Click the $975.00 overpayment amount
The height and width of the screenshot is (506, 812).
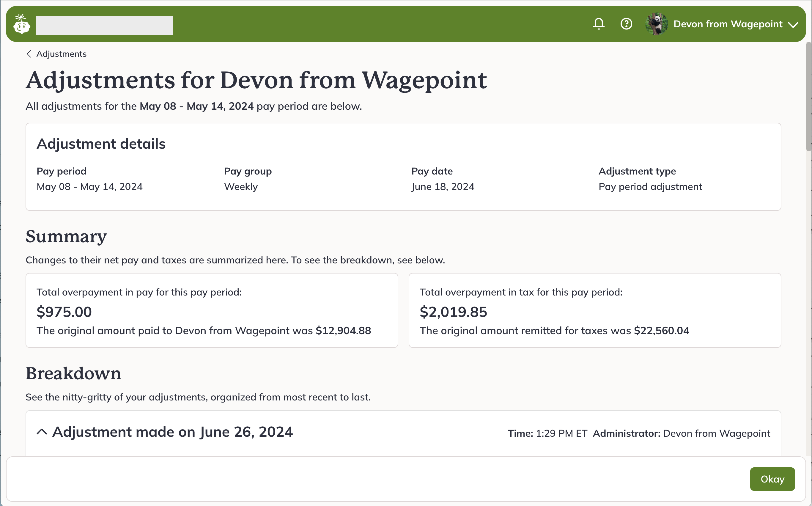[x=64, y=312]
